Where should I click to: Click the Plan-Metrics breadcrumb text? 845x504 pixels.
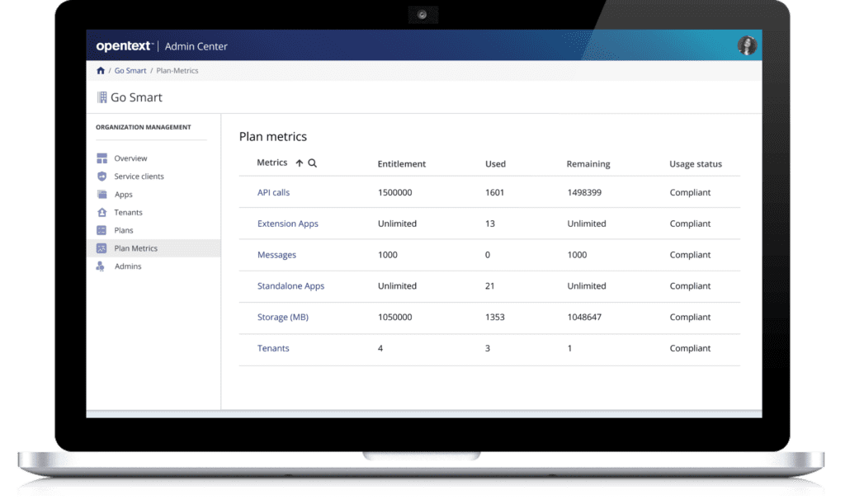pos(177,71)
